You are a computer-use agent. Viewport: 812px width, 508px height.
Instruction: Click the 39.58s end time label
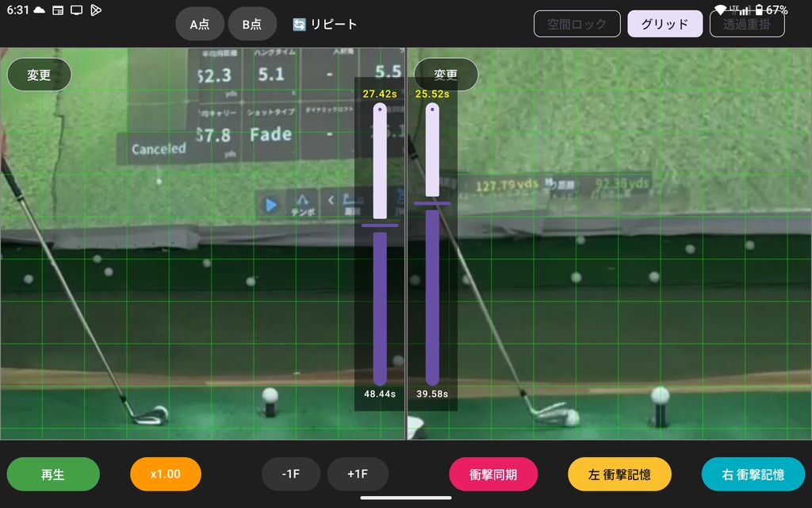pos(432,394)
